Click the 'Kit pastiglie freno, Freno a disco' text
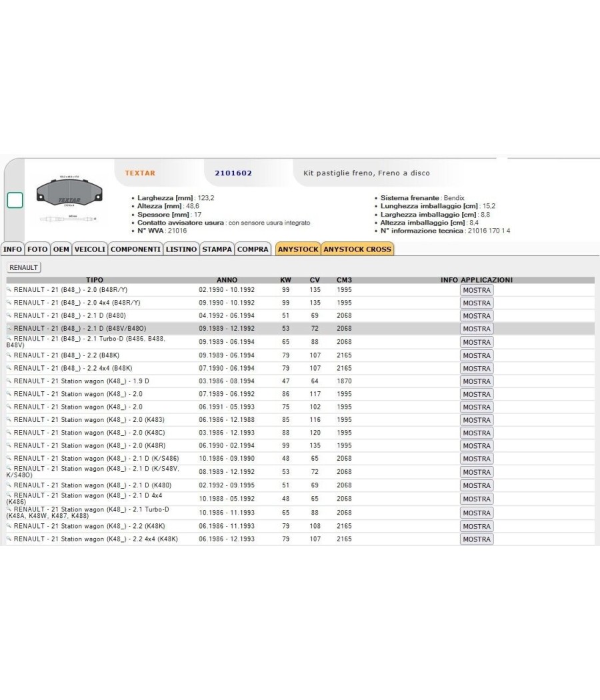The image size is (600, 700). click(367, 173)
